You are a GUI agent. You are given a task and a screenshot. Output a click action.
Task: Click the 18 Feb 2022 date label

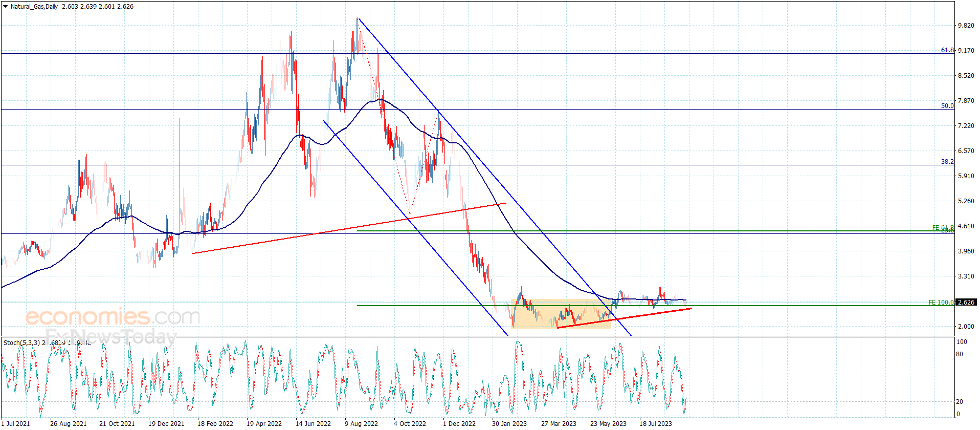point(215,423)
